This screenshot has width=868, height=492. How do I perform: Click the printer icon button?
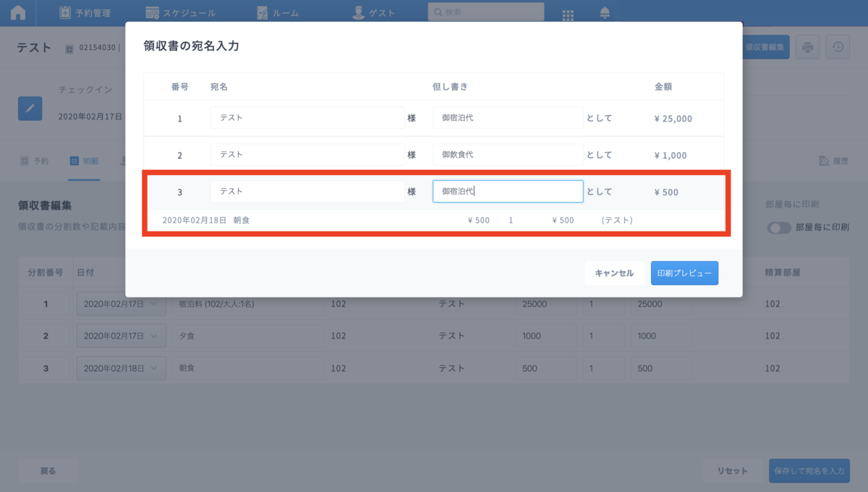(x=808, y=48)
